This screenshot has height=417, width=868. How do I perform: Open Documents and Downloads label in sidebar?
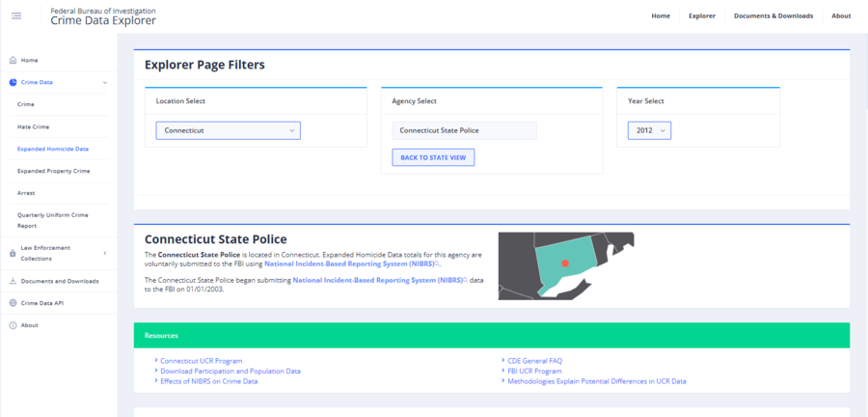[x=60, y=281]
